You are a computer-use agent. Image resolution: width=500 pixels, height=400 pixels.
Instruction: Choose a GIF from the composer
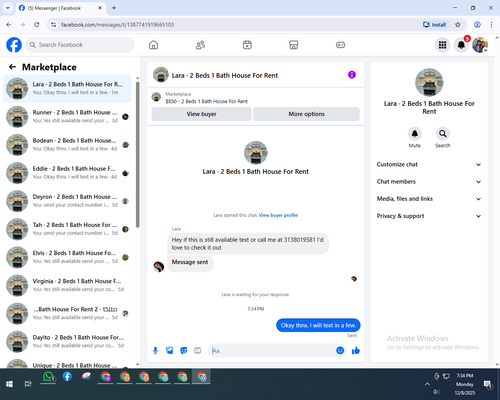[198, 350]
